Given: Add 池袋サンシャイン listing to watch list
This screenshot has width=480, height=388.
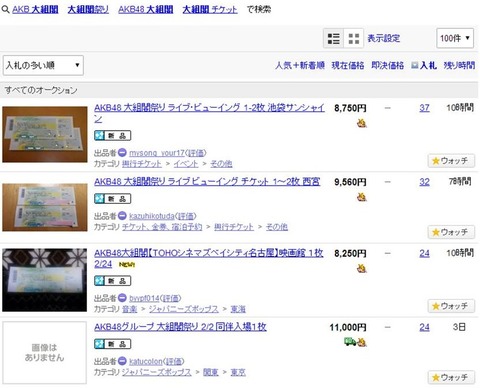Looking at the screenshot, I should coord(451,161).
